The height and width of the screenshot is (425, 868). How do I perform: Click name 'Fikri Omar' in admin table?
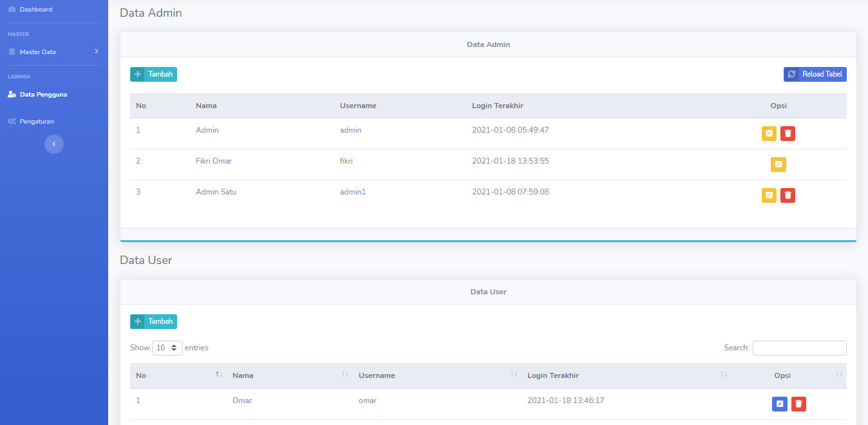(214, 161)
